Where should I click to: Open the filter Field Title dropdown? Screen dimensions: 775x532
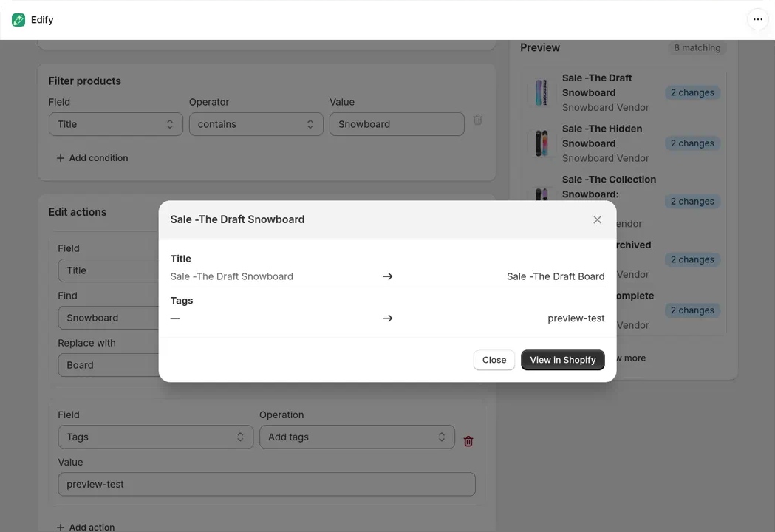pos(116,124)
